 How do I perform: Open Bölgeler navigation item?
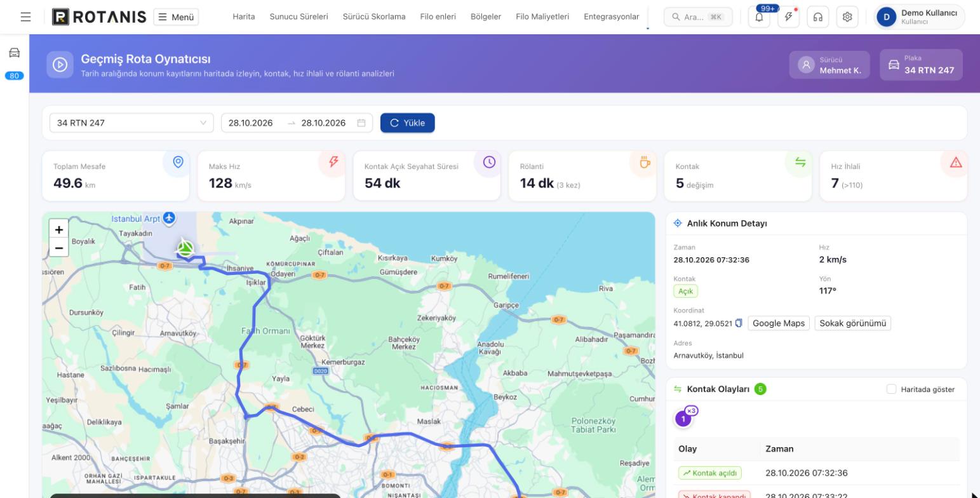point(486,17)
